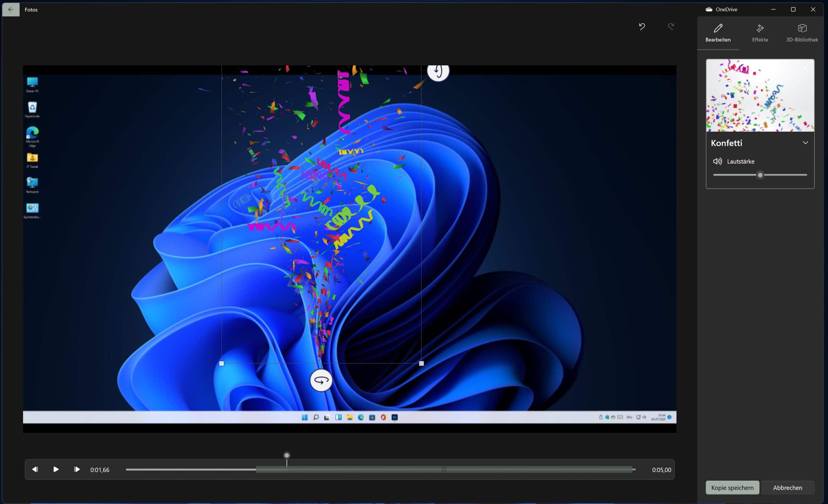Click the bottom-left resize handle of effect
The width and height of the screenshot is (828, 504).
tap(222, 363)
